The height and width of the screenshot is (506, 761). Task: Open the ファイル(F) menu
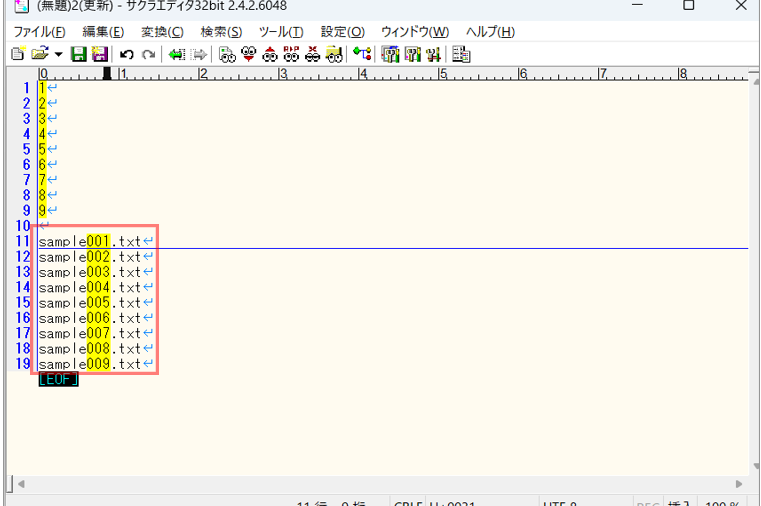click(39, 32)
